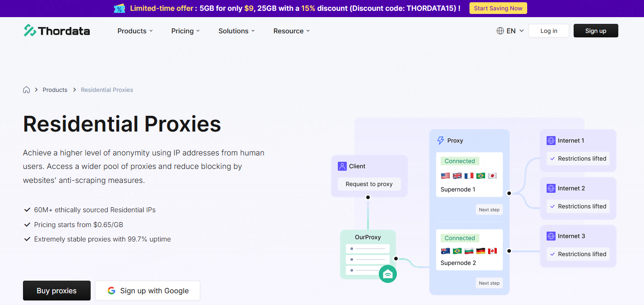Click the French flag in Supernode 1
This screenshot has width=644, height=305.
[x=469, y=176]
